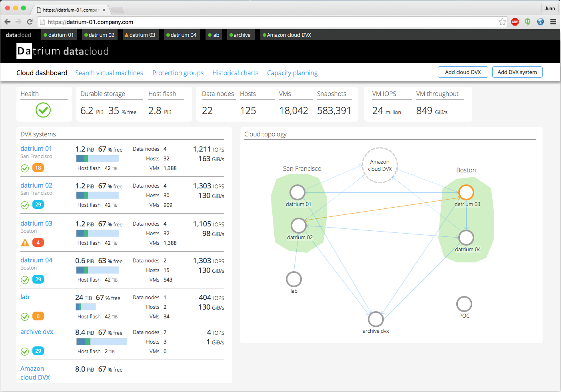The height and width of the screenshot is (392, 561).
Task: Click the green health checkmark icon
Action: click(43, 110)
